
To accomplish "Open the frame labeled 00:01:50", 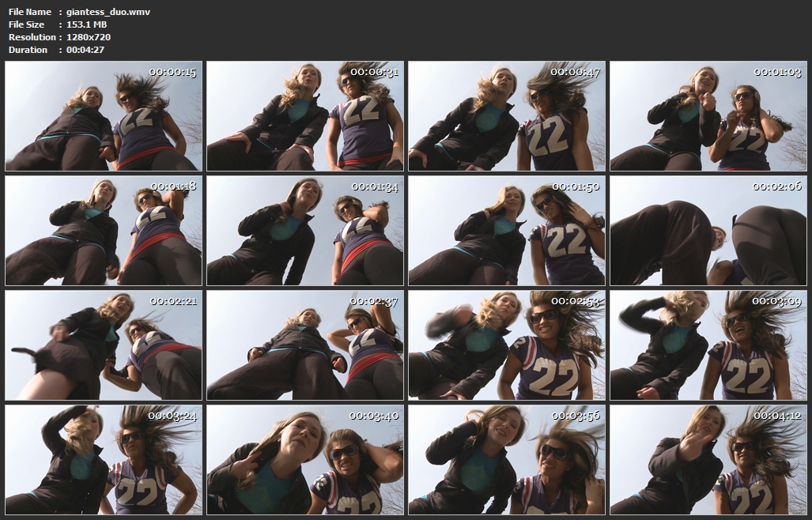I will [x=507, y=231].
